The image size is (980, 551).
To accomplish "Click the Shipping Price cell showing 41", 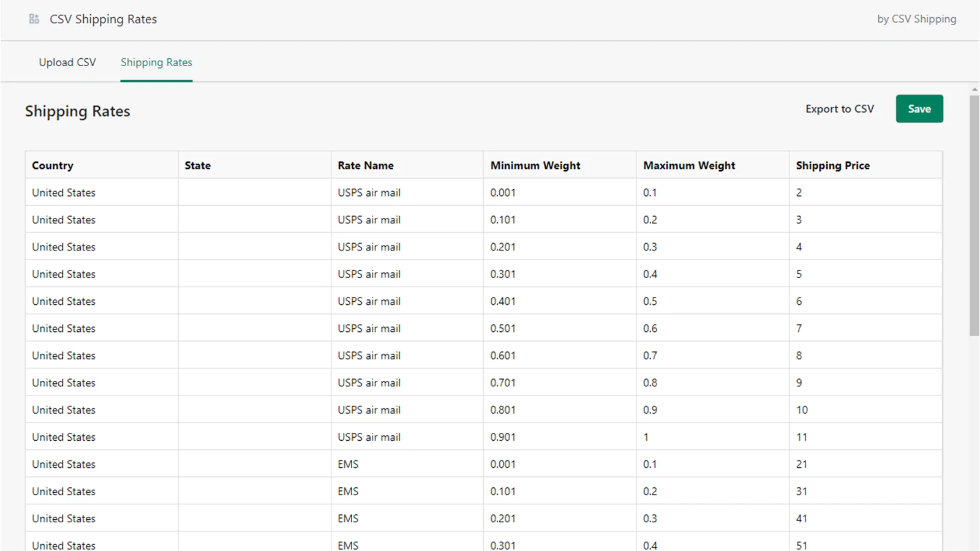I will [802, 519].
